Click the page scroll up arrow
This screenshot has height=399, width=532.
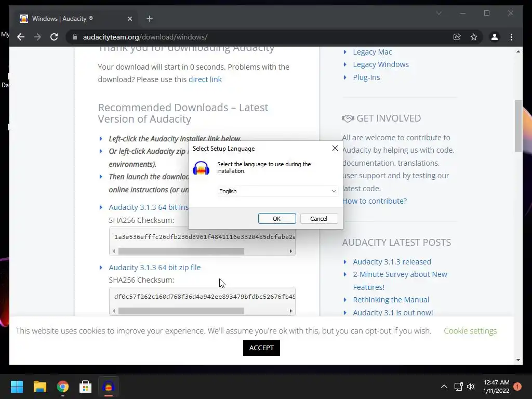pos(518,51)
